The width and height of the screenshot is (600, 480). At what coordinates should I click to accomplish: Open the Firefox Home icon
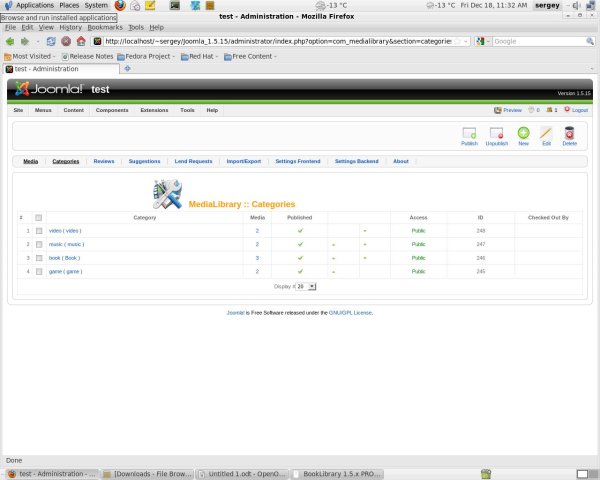(81, 41)
